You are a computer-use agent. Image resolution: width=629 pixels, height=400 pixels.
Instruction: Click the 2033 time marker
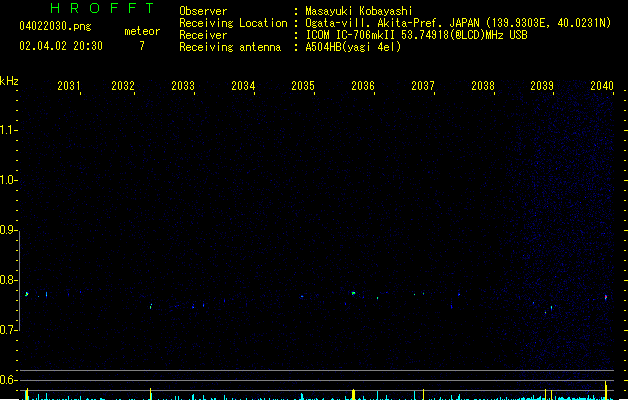[x=183, y=86]
